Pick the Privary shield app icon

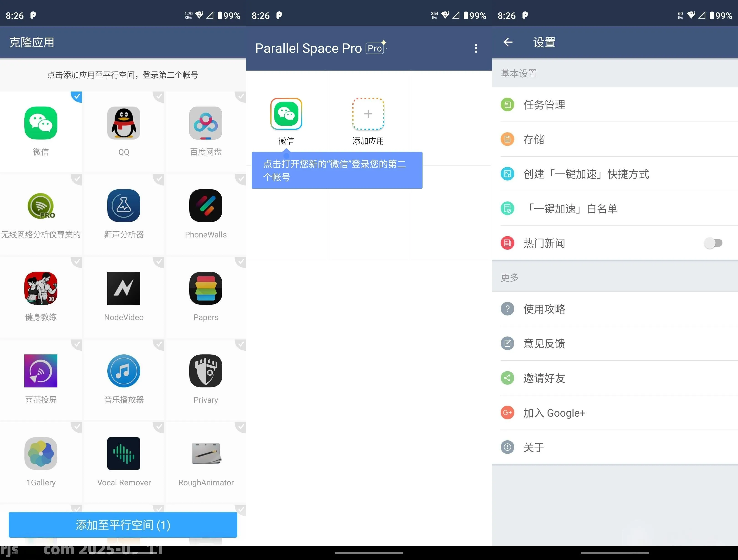[x=206, y=371]
